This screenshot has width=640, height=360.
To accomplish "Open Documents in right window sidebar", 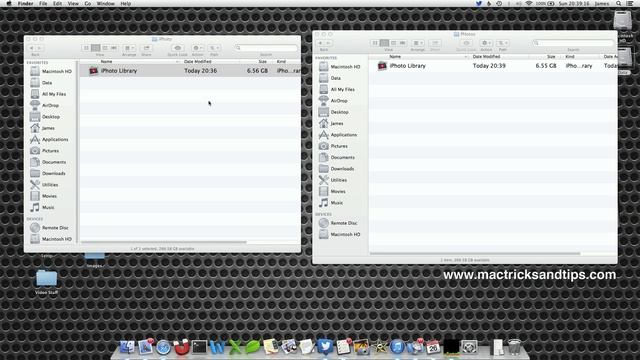I will point(337,158).
